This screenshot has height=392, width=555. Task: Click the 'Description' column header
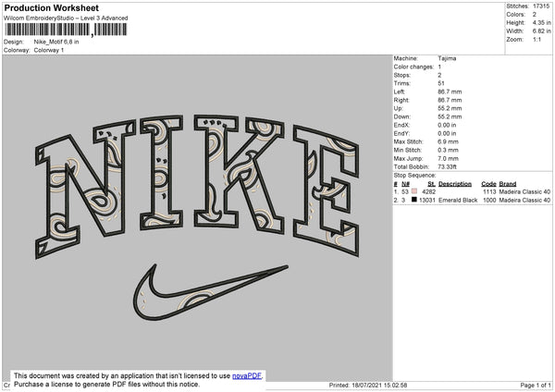(x=455, y=184)
